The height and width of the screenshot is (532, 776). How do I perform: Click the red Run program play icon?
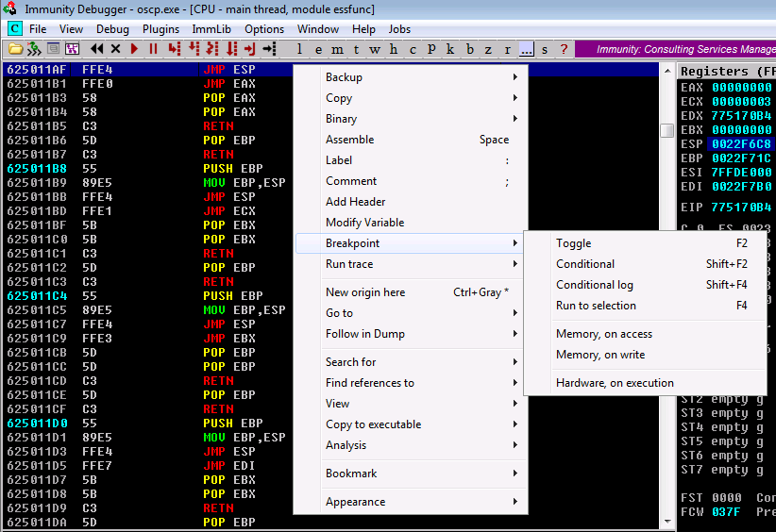[x=134, y=49]
